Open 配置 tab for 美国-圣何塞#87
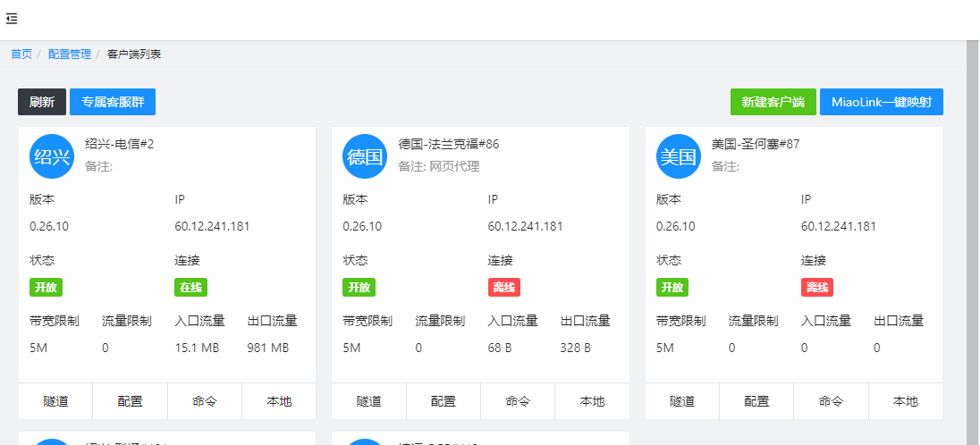 756,401
